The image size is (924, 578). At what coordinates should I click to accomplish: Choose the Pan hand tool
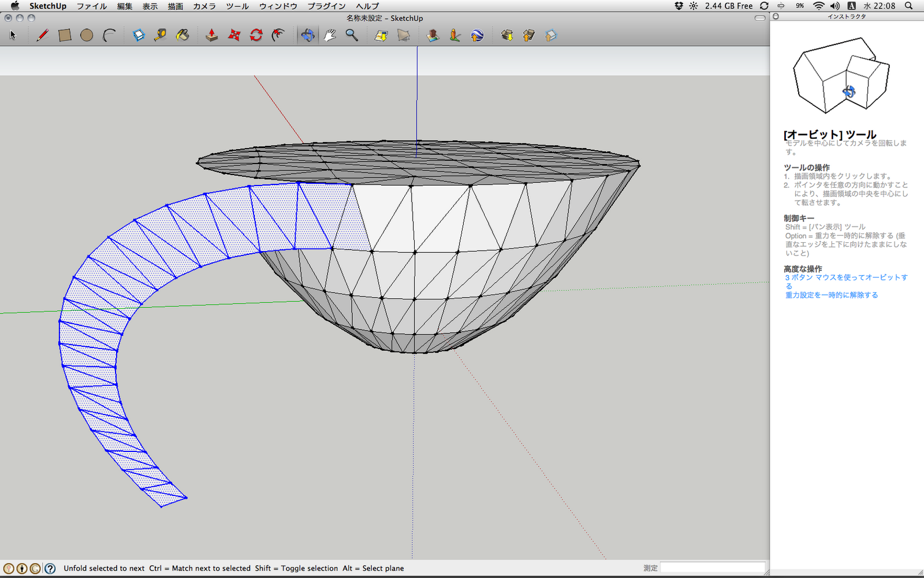tap(330, 35)
